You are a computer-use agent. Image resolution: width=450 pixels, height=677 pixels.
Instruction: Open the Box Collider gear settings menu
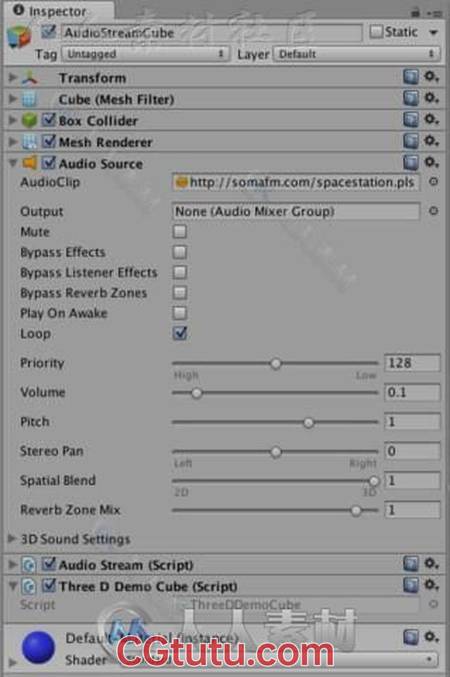pyautogui.click(x=431, y=120)
